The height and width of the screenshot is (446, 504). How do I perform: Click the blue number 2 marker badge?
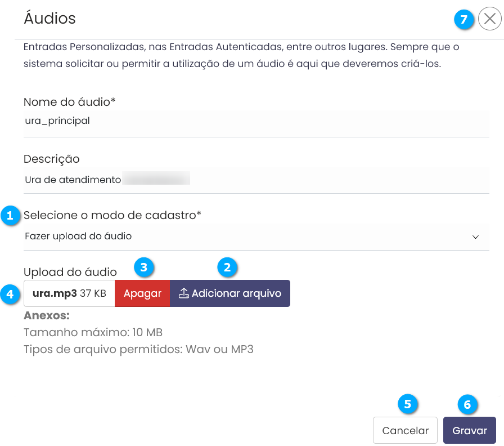[227, 267]
